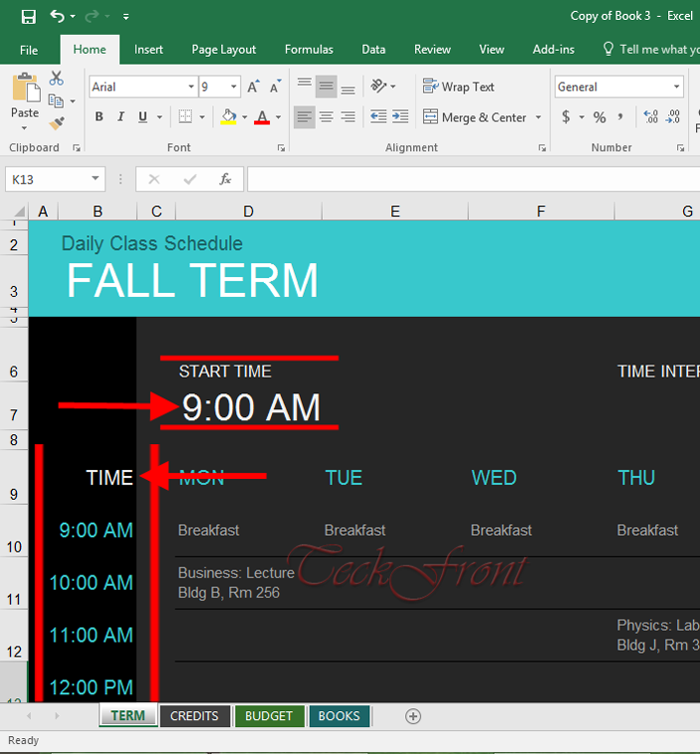Click the Accounting dollar format icon
The image size is (700, 754).
pyautogui.click(x=567, y=117)
